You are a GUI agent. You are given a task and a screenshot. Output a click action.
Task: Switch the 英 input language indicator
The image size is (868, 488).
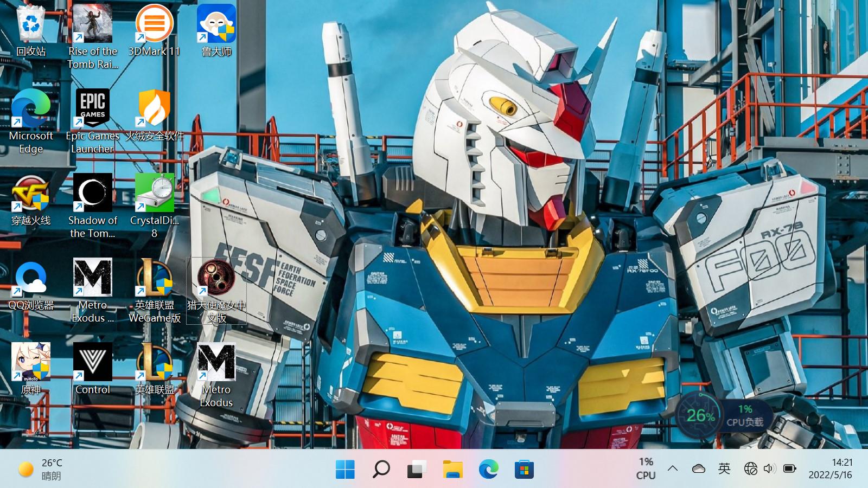click(724, 468)
